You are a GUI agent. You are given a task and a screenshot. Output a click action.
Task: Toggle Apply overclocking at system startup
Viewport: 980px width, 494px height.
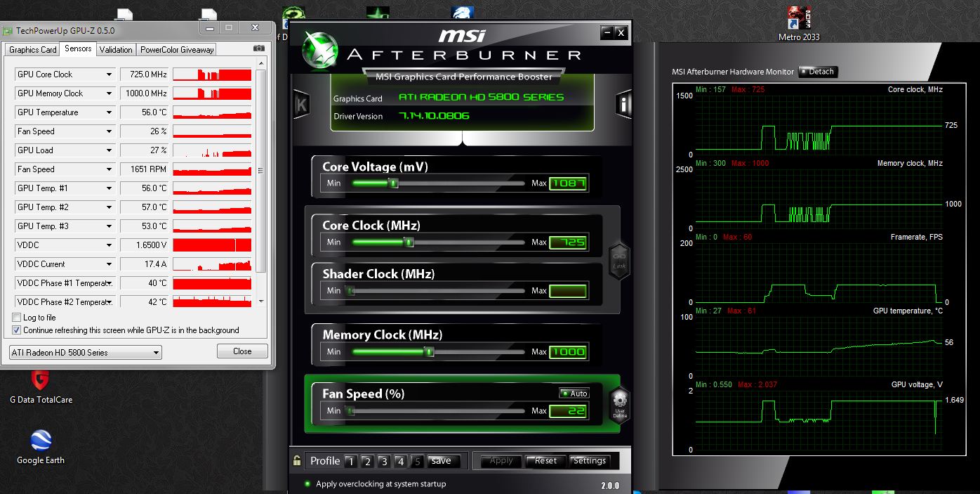pos(307,483)
